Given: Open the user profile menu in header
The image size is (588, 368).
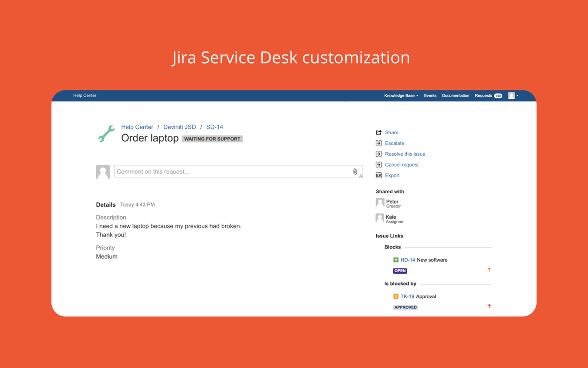Looking at the screenshot, I should pos(513,95).
